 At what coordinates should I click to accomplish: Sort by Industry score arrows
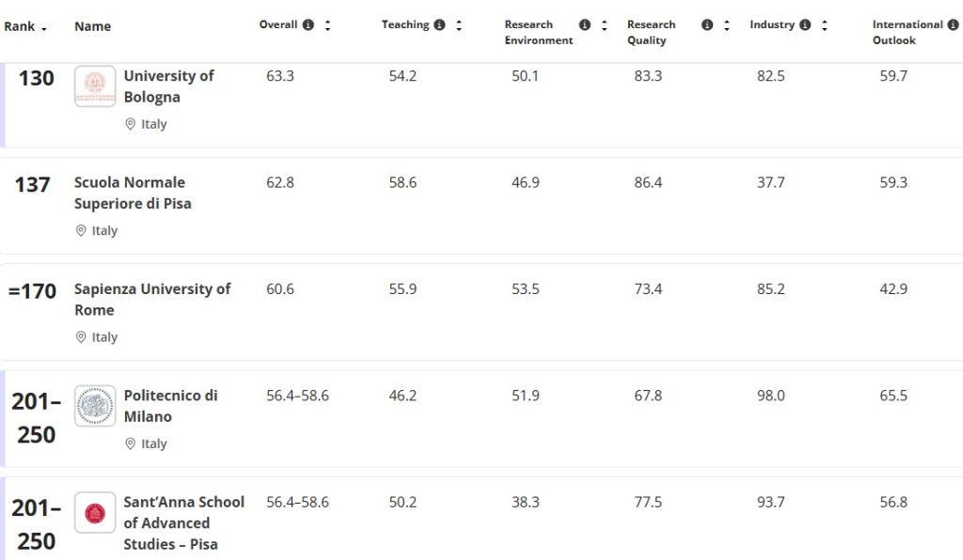pos(825,25)
